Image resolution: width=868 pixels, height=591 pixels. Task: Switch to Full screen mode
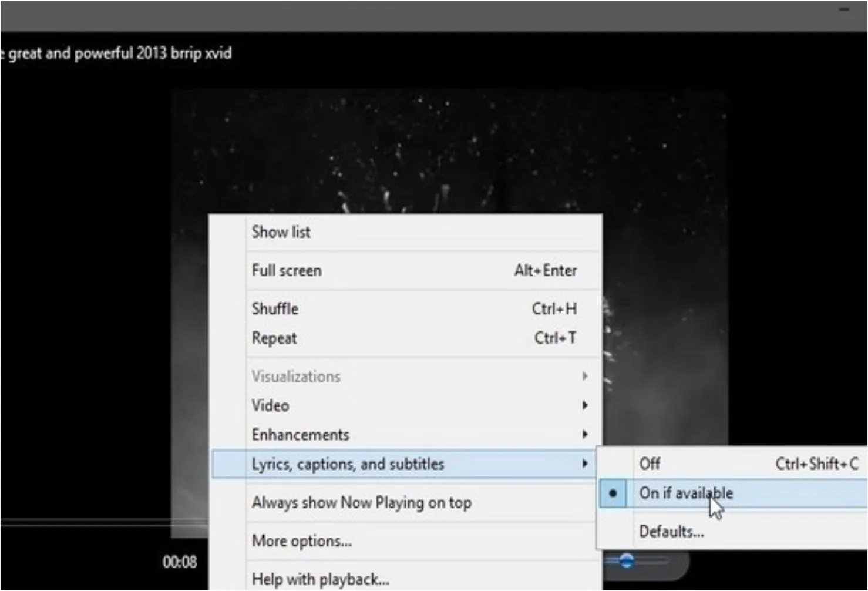[286, 270]
